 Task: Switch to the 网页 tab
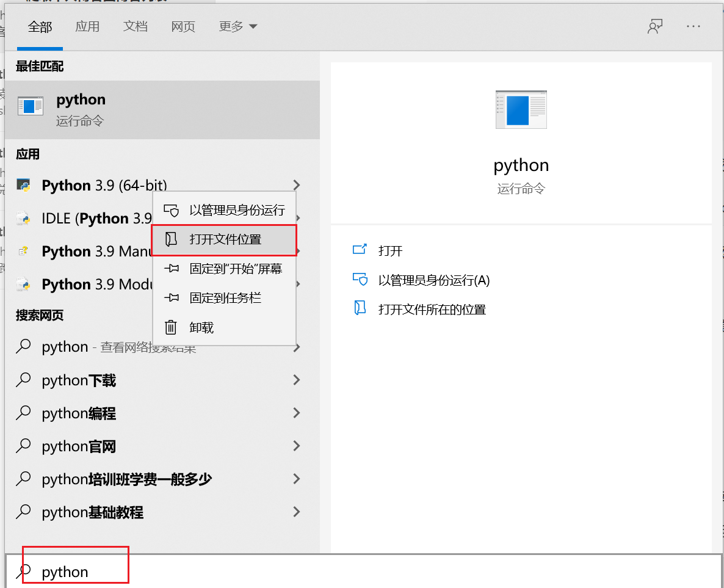point(183,27)
